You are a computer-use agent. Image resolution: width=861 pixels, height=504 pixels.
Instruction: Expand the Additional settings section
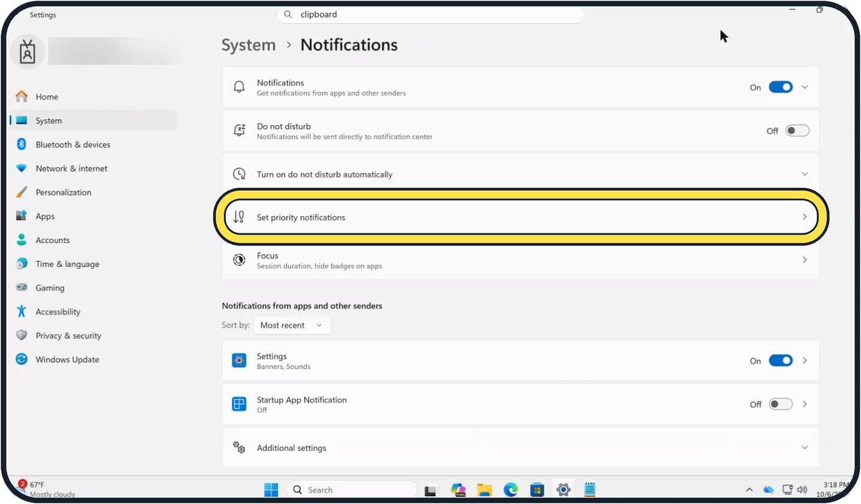coord(805,448)
